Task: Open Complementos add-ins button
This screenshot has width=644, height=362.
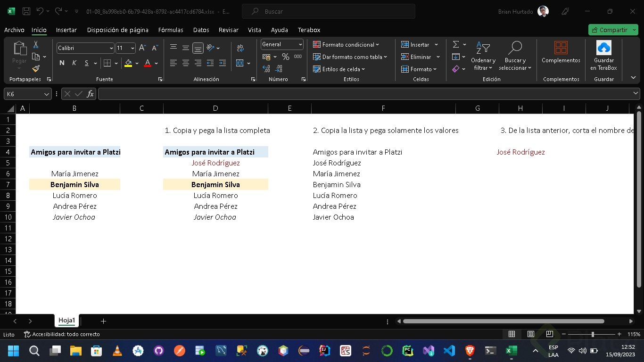Action: (x=561, y=53)
